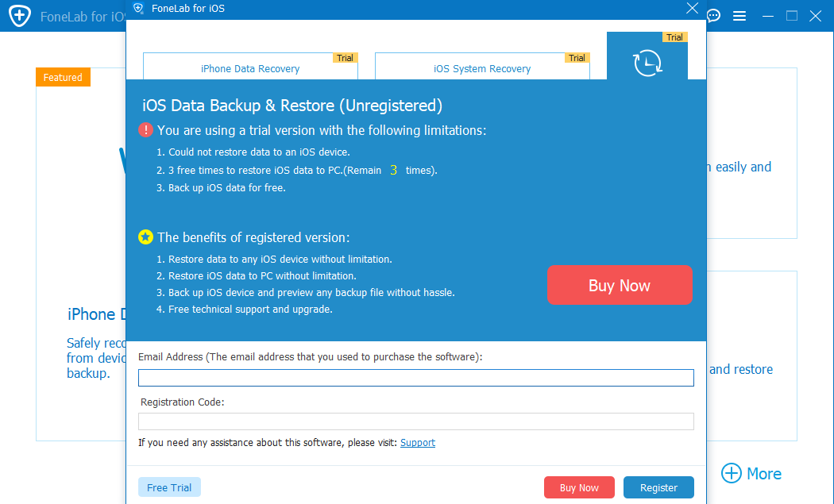Click the small Buy Now button at bottom

(579, 487)
